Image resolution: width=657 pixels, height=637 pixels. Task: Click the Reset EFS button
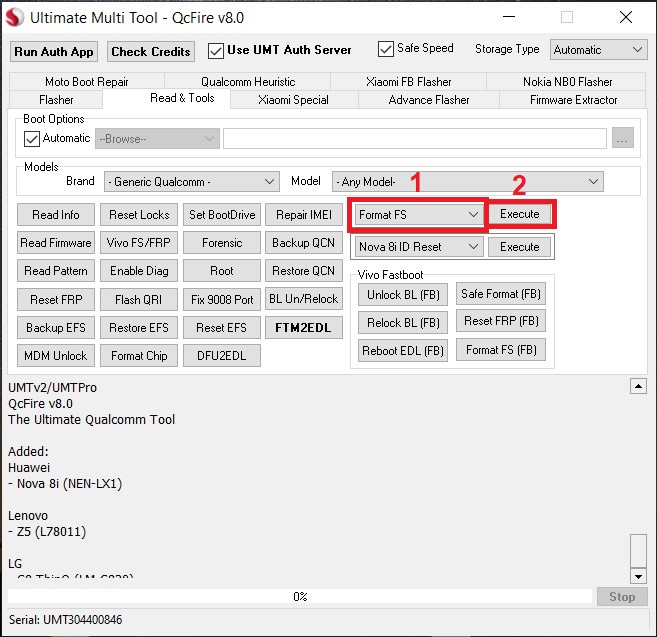(222, 327)
